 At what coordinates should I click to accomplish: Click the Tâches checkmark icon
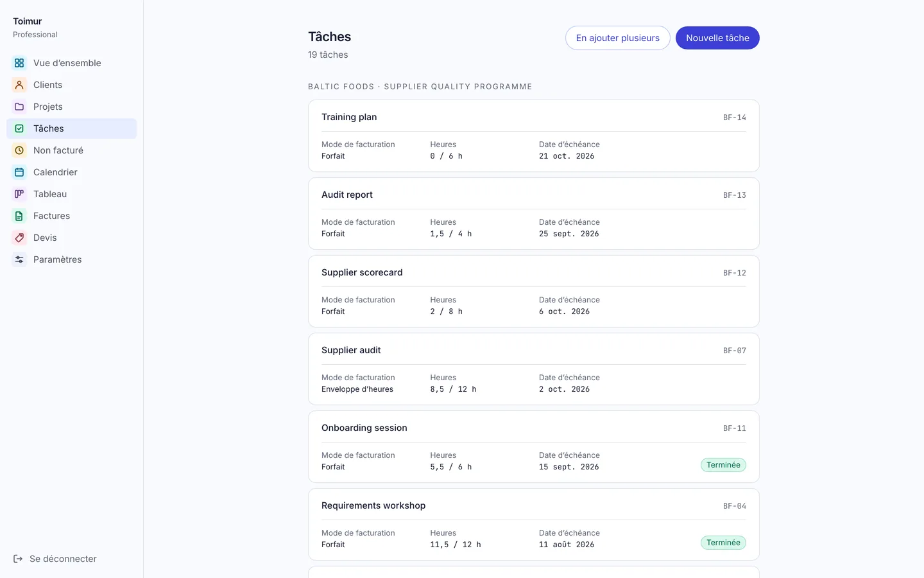pos(19,128)
